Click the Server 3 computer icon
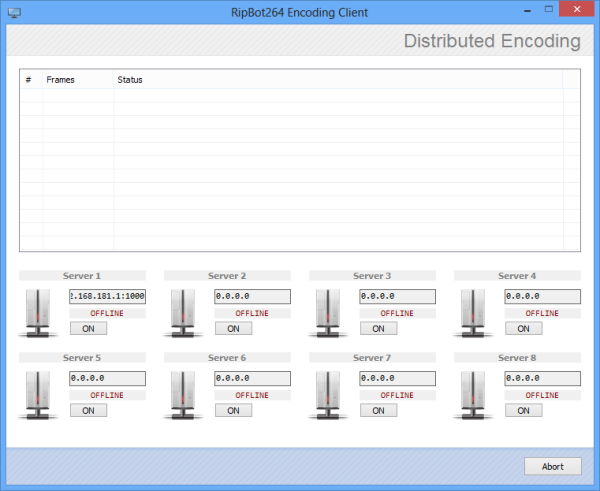This screenshot has height=491, width=600. click(x=328, y=313)
